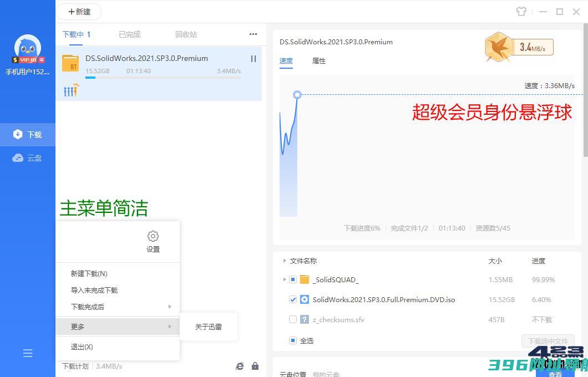Open the Cloud Disk (云盘) sidebar item
This screenshot has height=377, width=588.
coord(28,158)
